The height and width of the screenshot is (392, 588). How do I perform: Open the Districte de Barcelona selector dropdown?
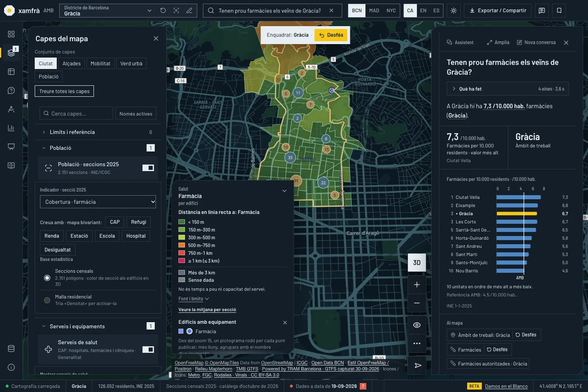click(x=107, y=11)
